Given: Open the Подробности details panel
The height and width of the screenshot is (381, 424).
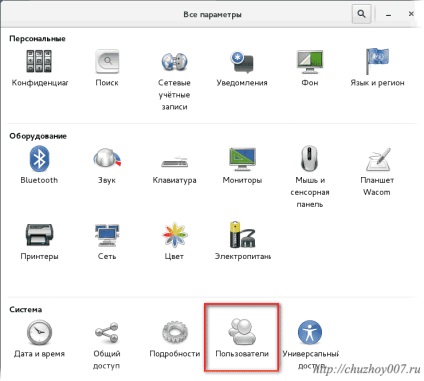Looking at the screenshot, I should tap(175, 339).
